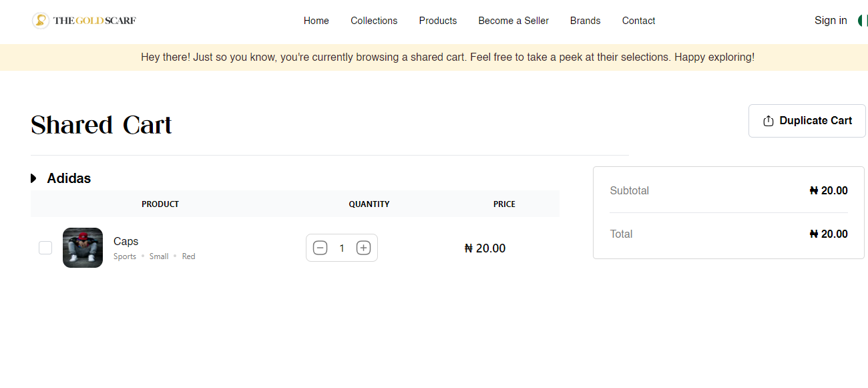Navigate to Become a Seller
The image size is (868, 388).
pyautogui.click(x=513, y=21)
